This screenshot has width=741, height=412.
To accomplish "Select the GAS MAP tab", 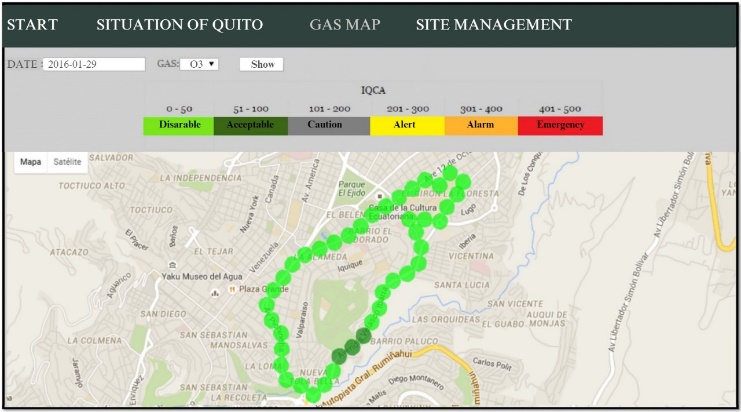I will coord(345,25).
